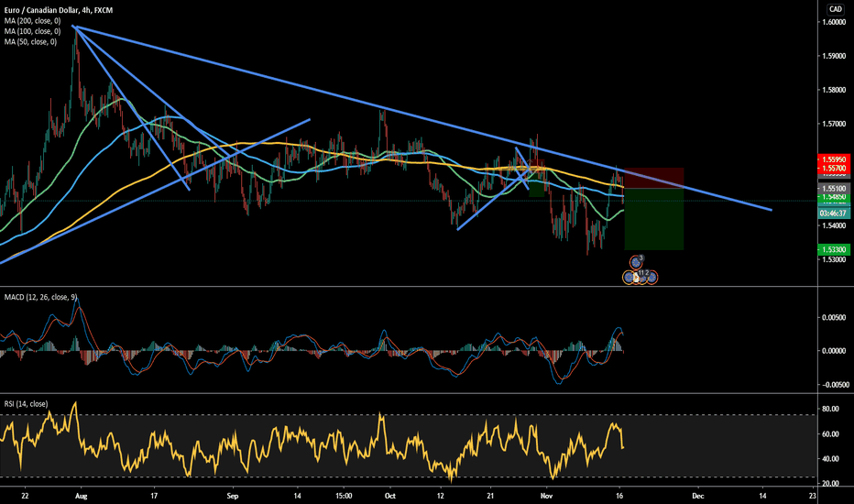Click the red 1.55700 price label
This screenshot has height=504, width=854.
(834, 169)
